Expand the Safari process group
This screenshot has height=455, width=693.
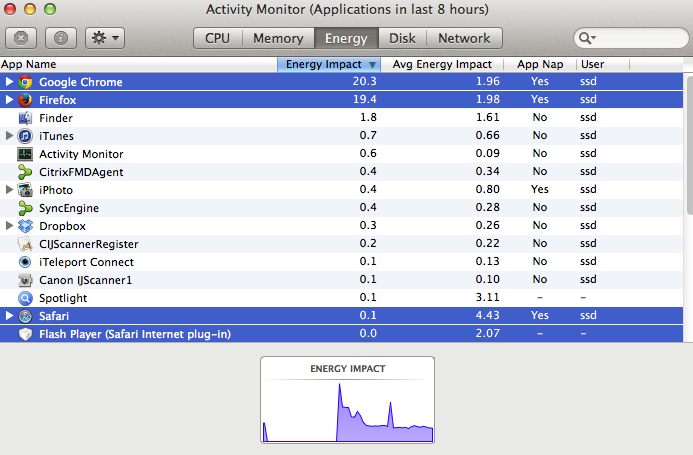click(9, 316)
